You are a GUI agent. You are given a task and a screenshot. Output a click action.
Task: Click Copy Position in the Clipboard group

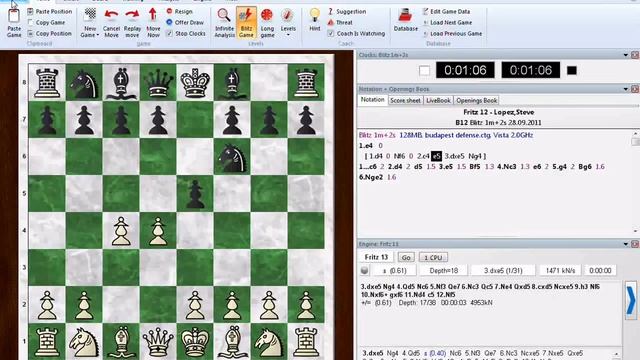[x=49, y=33]
